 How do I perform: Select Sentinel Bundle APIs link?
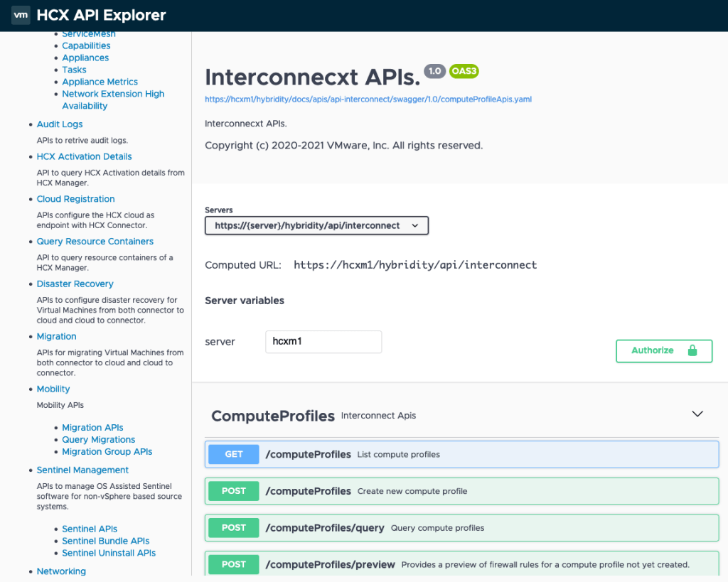click(105, 541)
